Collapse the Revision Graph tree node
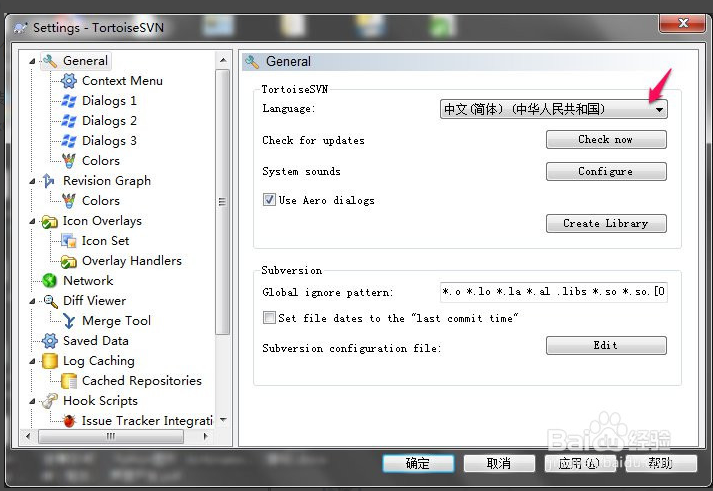The height and width of the screenshot is (491, 713). [x=32, y=181]
